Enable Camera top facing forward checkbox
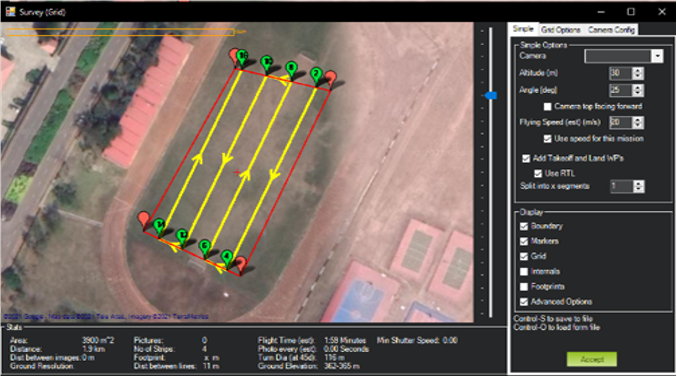Screen dimensions: 677x378 tap(547, 106)
